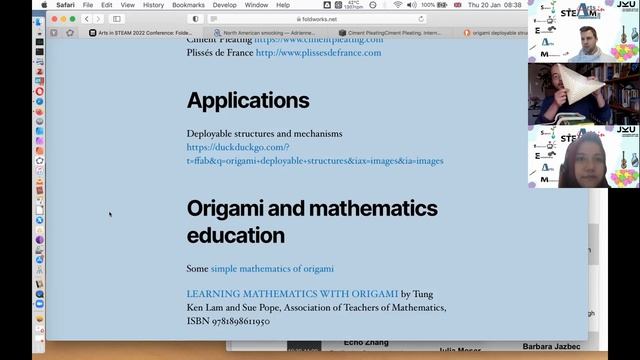The image size is (640, 360).
Task: Click the temperature monitor in menu bar
Action: click(354, 5)
